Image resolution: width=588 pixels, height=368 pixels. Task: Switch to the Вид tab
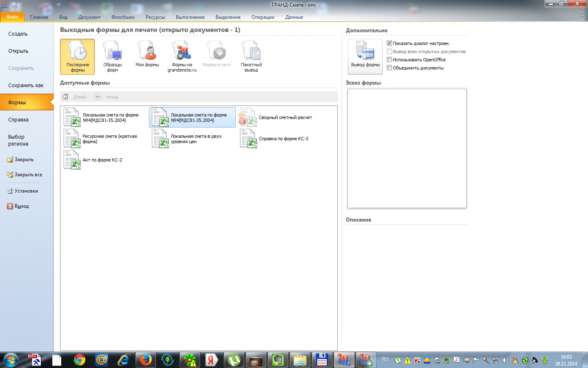(63, 17)
